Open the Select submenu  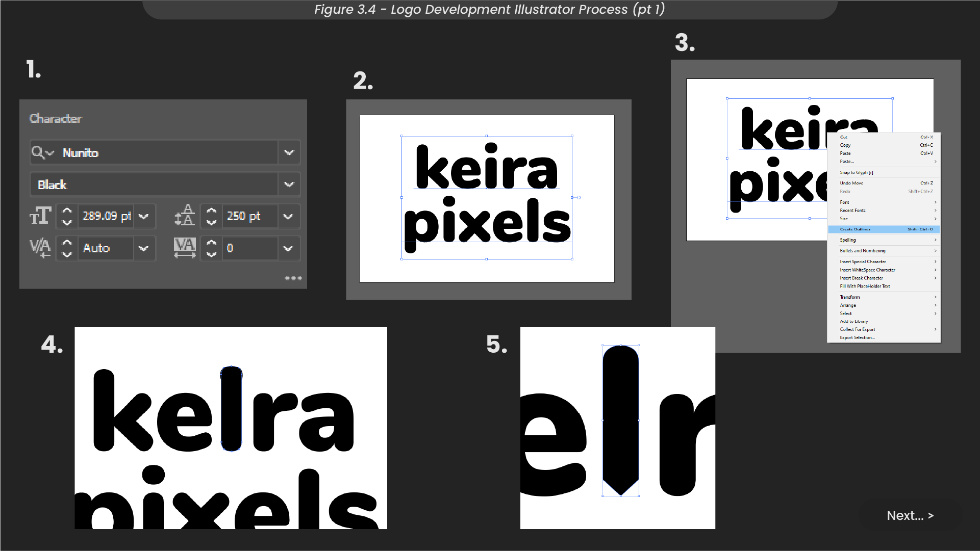coord(884,313)
